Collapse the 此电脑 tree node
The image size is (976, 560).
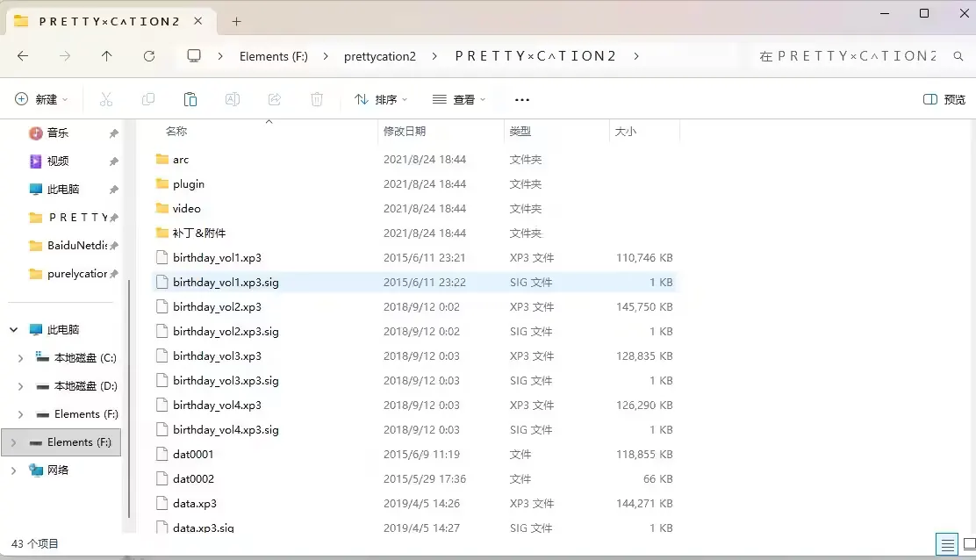(x=14, y=329)
